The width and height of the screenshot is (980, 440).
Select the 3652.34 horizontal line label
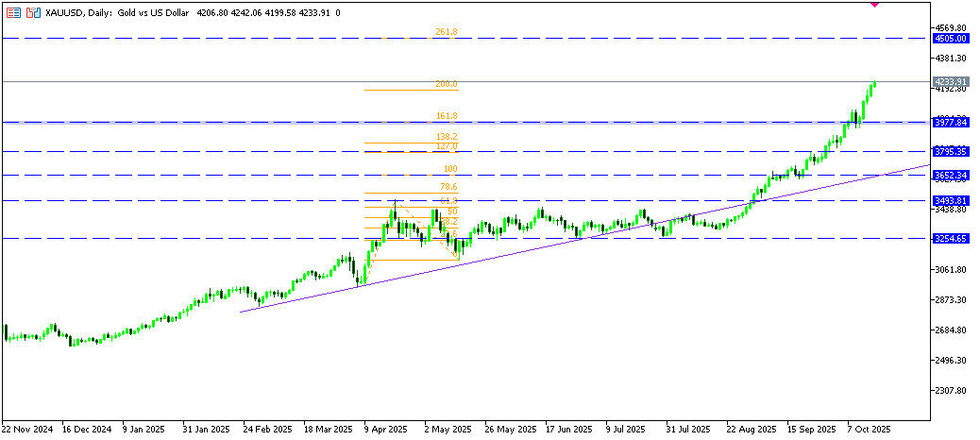click(950, 176)
